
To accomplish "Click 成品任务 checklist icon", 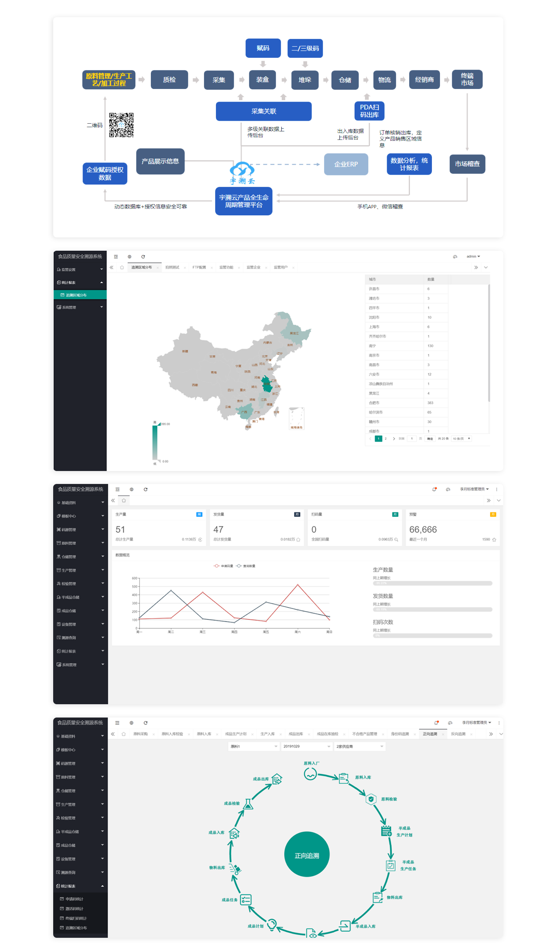I will (246, 900).
